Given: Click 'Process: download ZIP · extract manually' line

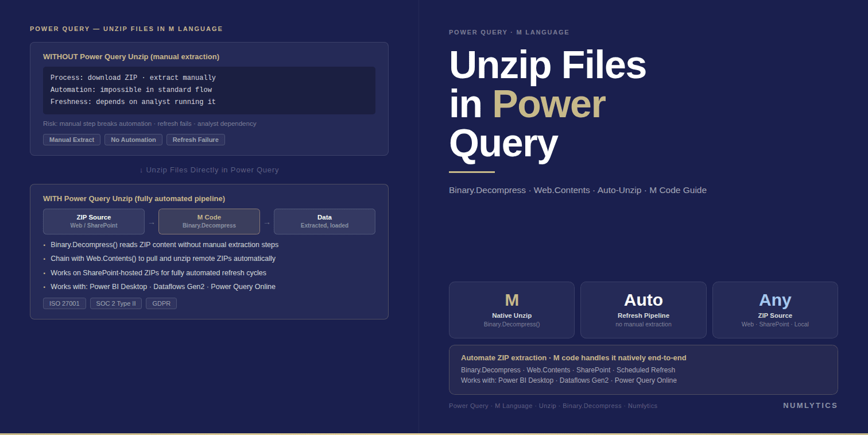Looking at the screenshot, I should (x=133, y=78).
